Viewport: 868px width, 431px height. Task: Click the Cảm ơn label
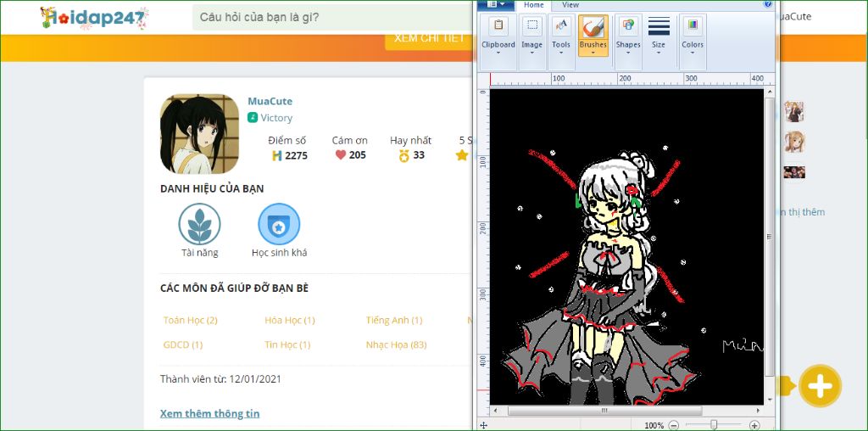pos(350,141)
